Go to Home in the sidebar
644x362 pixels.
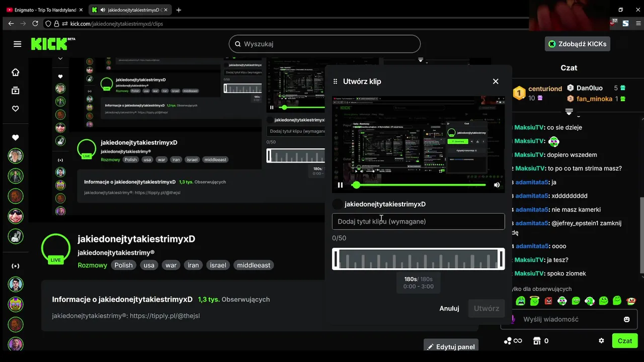tap(16, 72)
